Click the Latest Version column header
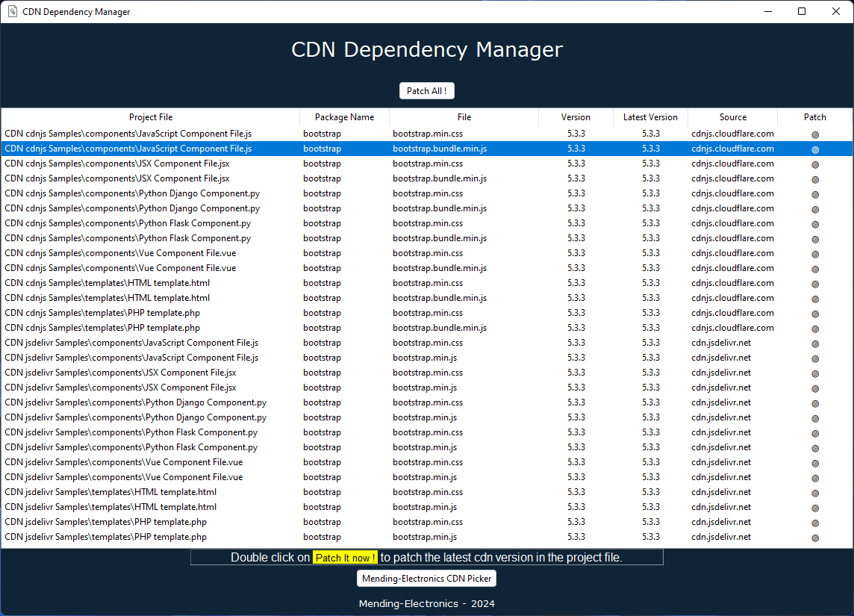Image resolution: width=854 pixels, height=616 pixels. point(650,117)
